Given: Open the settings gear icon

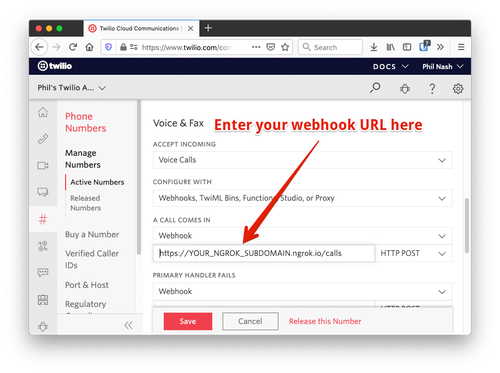Looking at the screenshot, I should pos(458,88).
